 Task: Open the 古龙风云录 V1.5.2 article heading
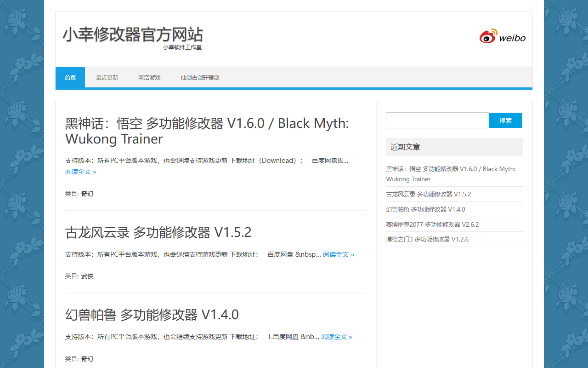pos(158,232)
